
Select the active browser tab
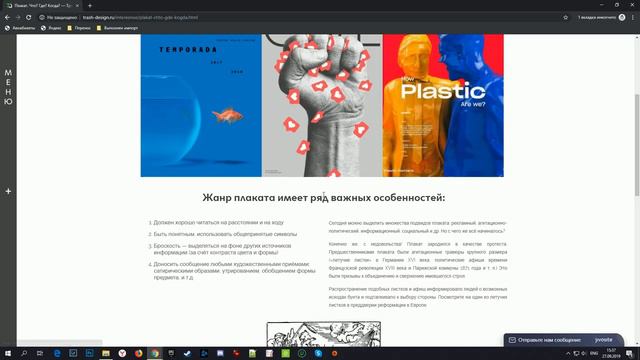(x=42, y=6)
